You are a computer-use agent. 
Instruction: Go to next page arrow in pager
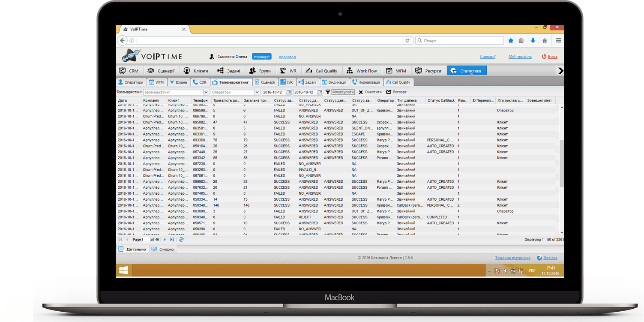tap(165, 240)
